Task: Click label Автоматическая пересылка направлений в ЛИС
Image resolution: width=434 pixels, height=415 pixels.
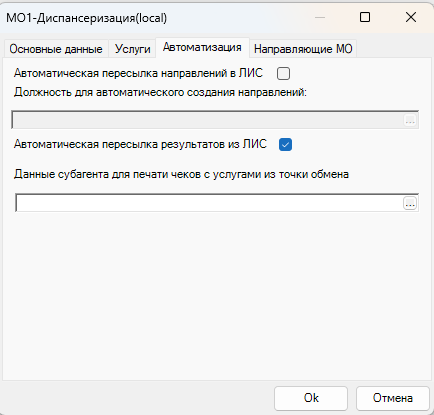Action: (x=138, y=73)
